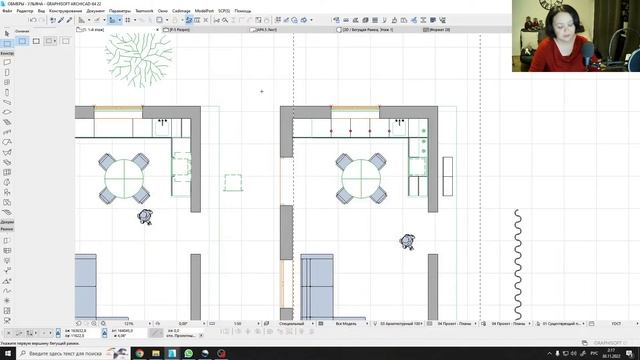
Task: Open the Параметры menu
Action: [x=120, y=11]
